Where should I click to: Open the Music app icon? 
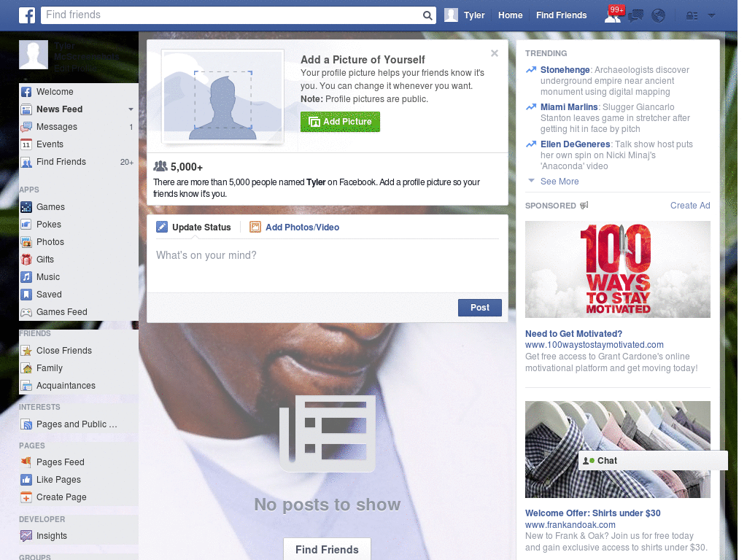tap(26, 277)
